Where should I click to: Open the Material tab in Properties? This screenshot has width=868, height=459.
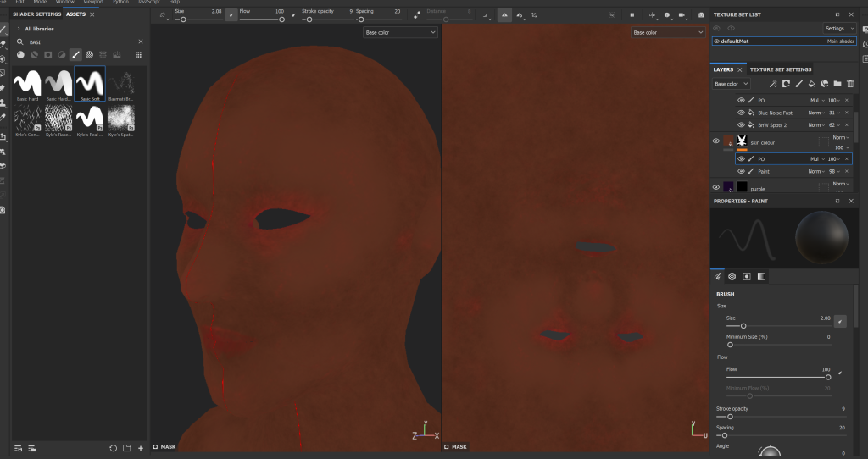pos(762,277)
